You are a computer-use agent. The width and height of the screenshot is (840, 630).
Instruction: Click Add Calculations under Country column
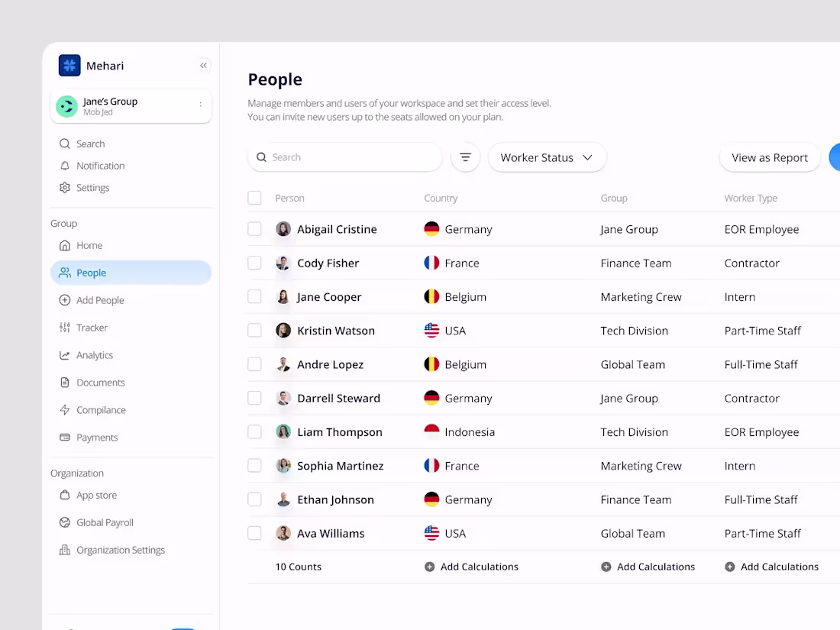472,567
